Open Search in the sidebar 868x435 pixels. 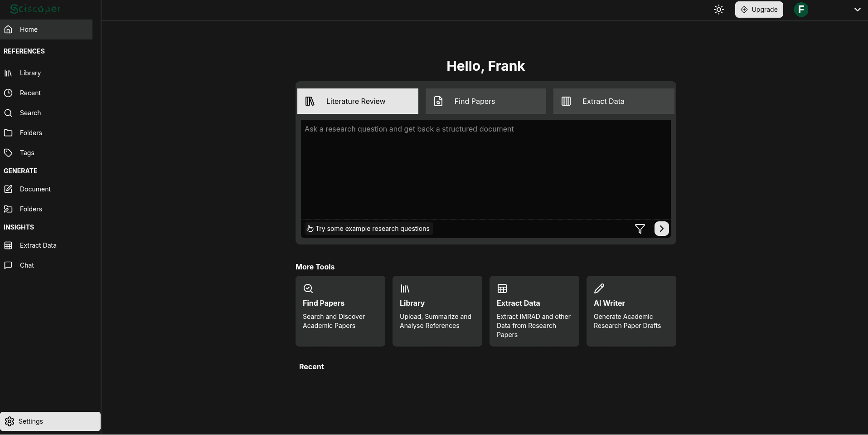point(30,113)
